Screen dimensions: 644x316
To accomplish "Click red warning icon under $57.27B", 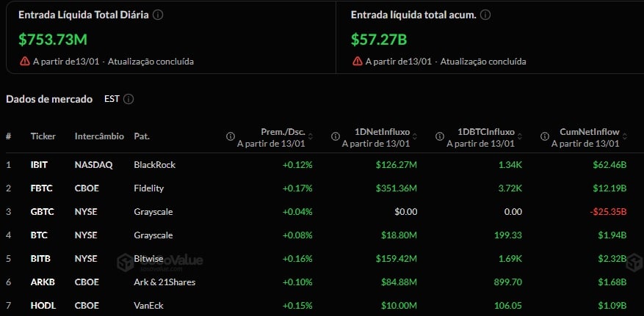I will tap(357, 62).
